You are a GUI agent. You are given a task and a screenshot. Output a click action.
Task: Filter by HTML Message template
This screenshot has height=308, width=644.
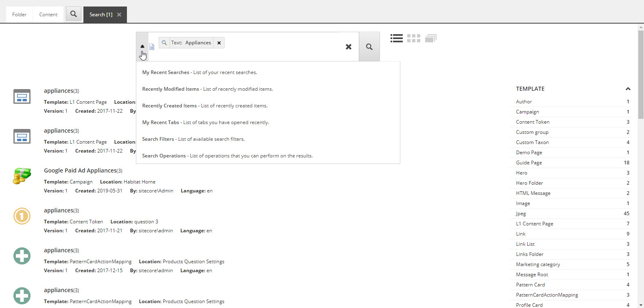point(571,193)
